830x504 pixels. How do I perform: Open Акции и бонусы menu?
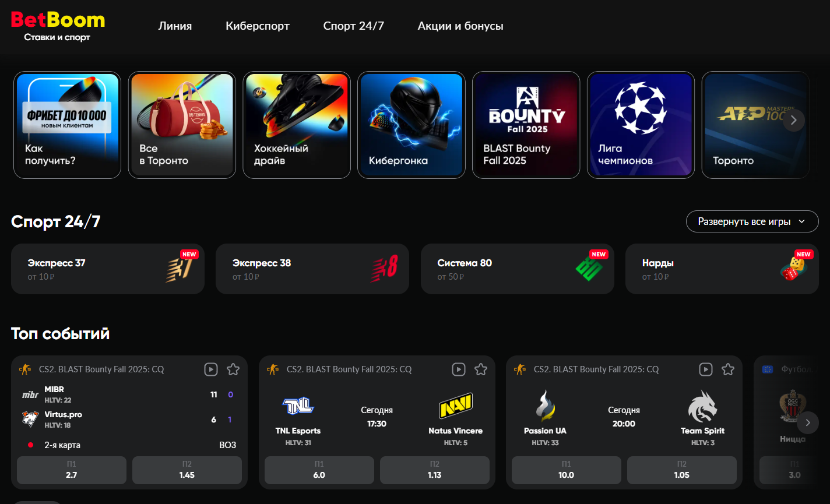click(460, 26)
